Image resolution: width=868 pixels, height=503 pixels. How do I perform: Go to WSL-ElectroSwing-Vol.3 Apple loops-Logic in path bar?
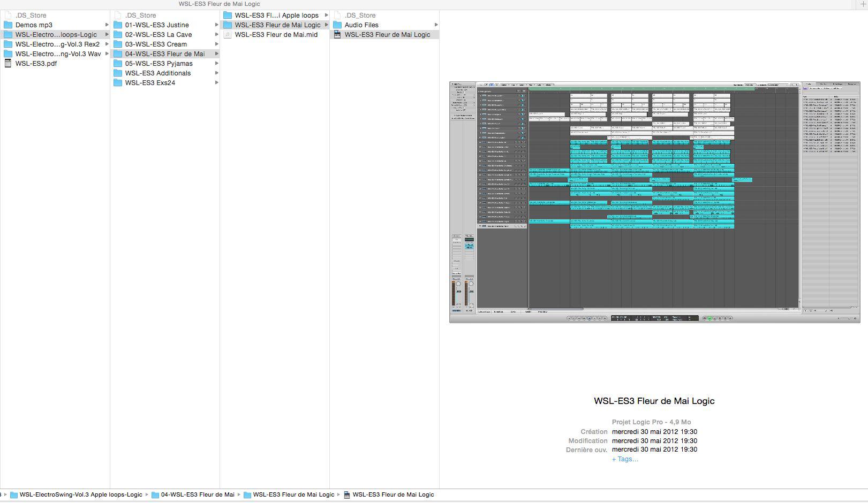(81, 495)
